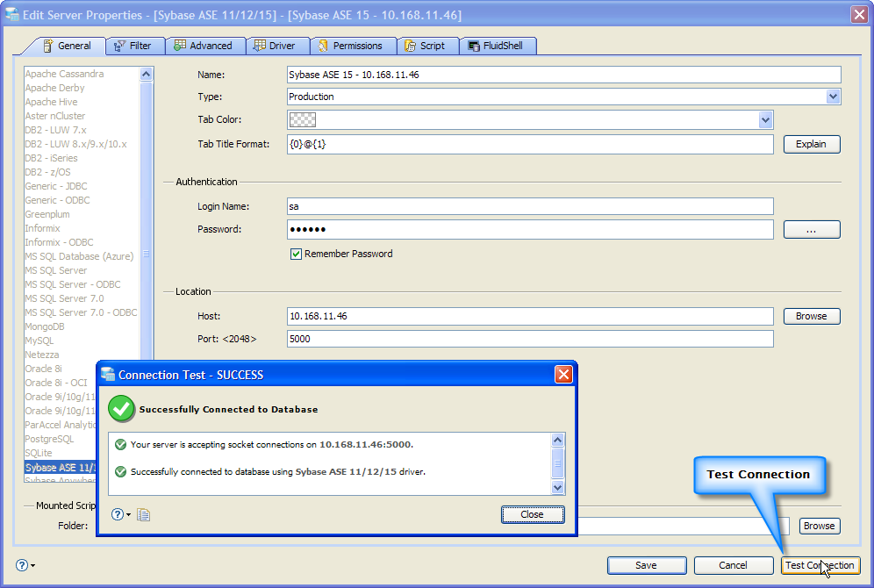Image resolution: width=874 pixels, height=588 pixels.
Task: Switch to the Filter tab
Action: click(x=135, y=46)
